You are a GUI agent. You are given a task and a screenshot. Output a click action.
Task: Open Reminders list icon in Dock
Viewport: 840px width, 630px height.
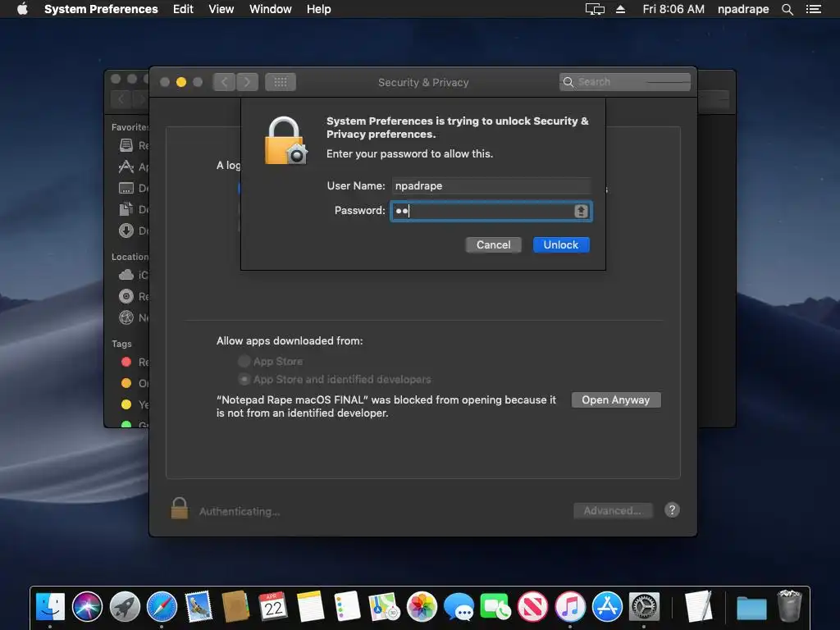[347, 606]
